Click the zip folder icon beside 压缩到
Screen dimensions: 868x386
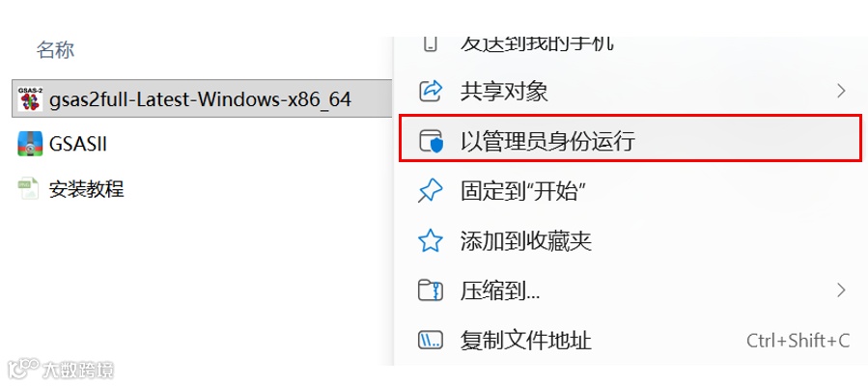tap(430, 289)
